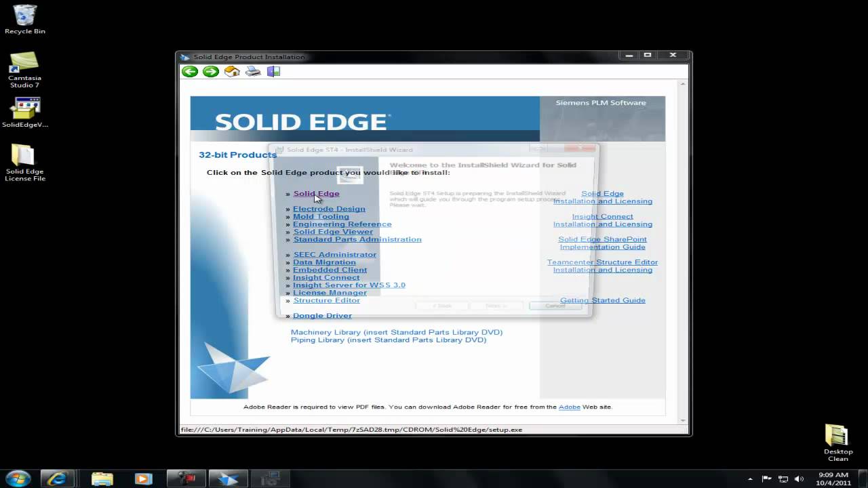Click the Solid Edge Viewer link

tap(333, 232)
